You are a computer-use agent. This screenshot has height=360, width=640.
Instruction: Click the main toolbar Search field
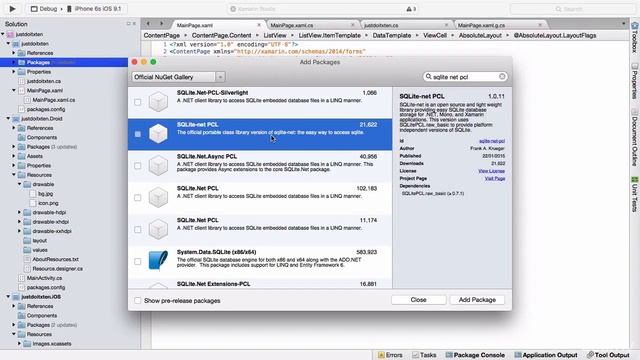[572, 9]
